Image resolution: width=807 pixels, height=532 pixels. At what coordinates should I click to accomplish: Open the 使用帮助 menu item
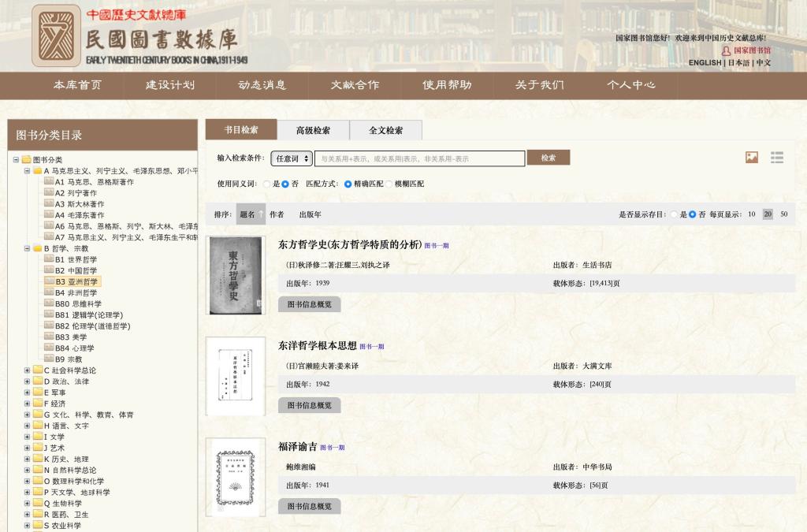[x=447, y=85]
